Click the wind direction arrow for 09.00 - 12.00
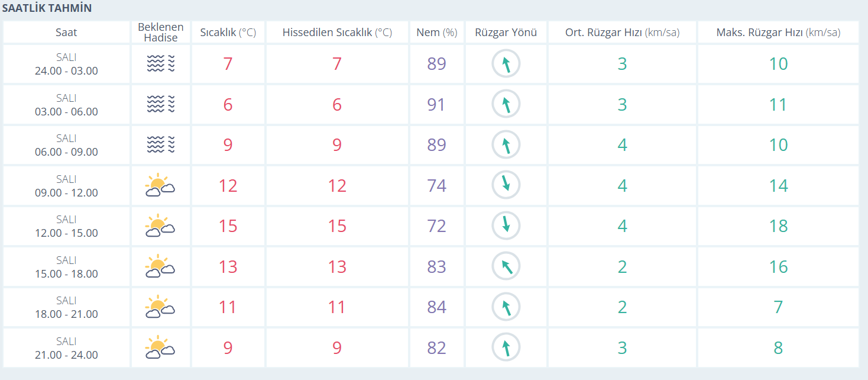868x380 pixels. 506,185
